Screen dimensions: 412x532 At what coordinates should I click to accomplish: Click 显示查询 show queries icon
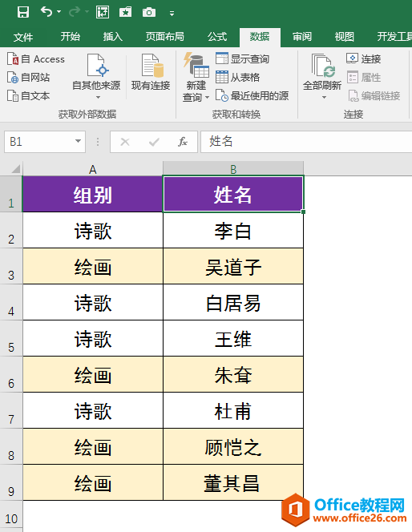pos(222,58)
